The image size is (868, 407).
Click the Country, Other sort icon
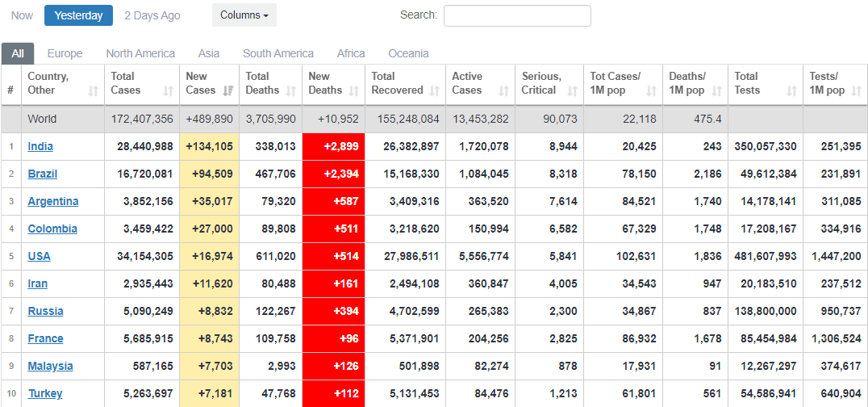coord(93,90)
